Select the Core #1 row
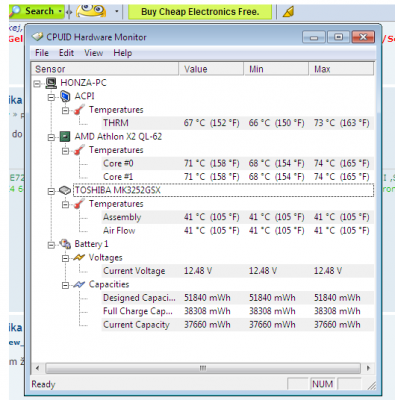Screen dimensions: 395x400 pos(238,177)
